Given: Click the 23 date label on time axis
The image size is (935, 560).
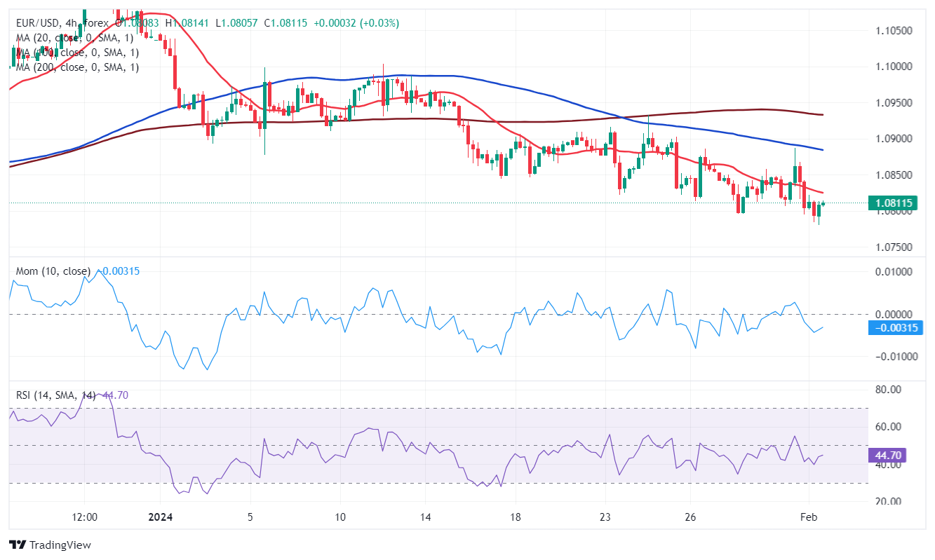Looking at the screenshot, I should click(605, 517).
